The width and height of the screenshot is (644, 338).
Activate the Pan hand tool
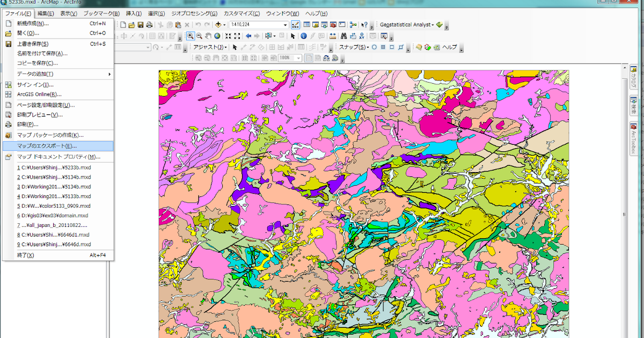208,36
